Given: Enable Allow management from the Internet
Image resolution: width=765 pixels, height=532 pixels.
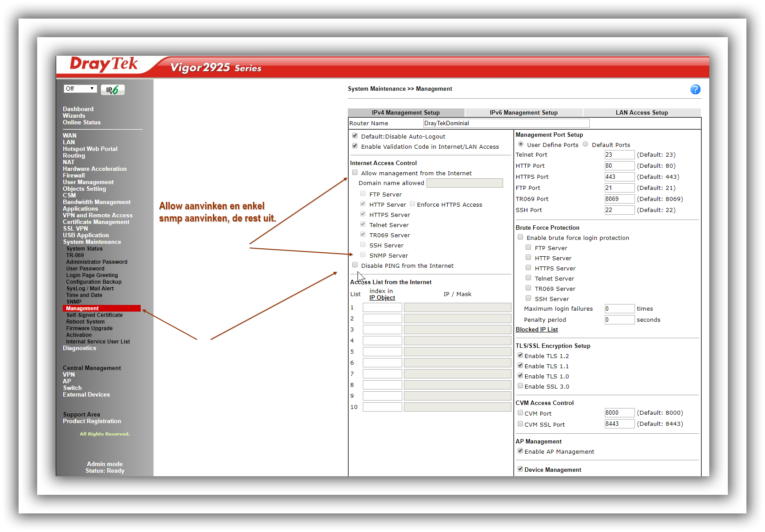Looking at the screenshot, I should (x=355, y=173).
